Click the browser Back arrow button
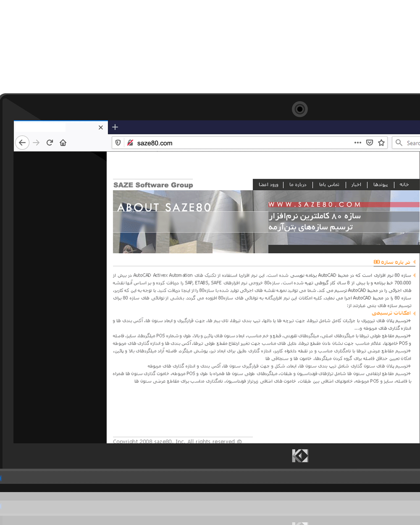This screenshot has width=420, height=525. (22, 143)
